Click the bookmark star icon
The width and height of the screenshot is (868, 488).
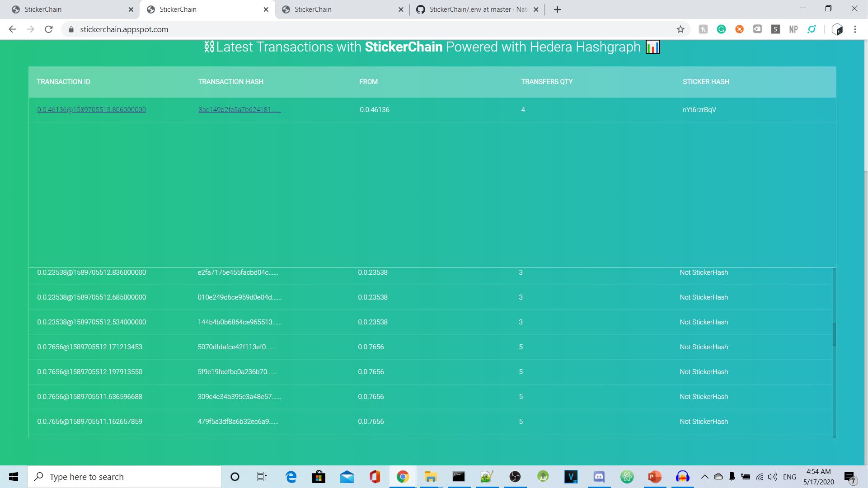click(680, 29)
